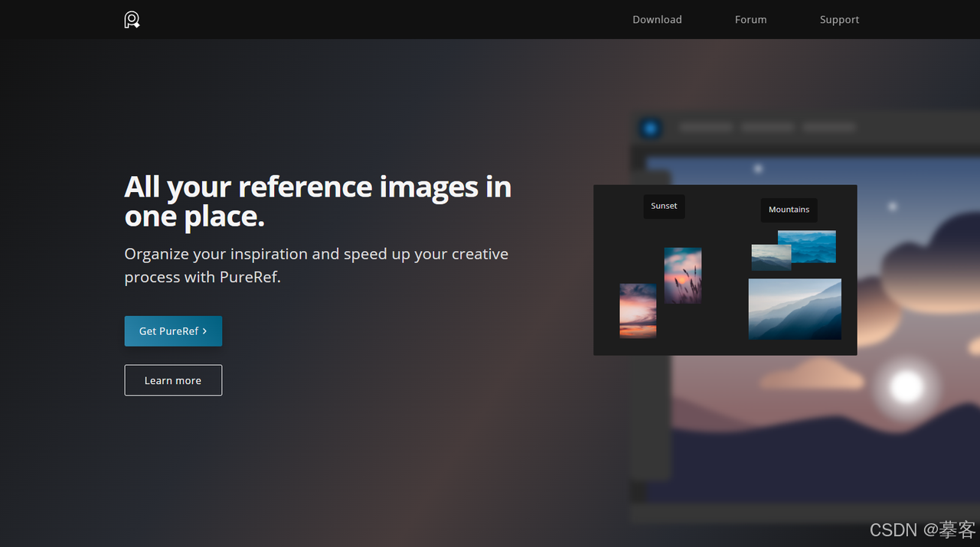Click the large misty mountains image
980x547 pixels.
[795, 309]
